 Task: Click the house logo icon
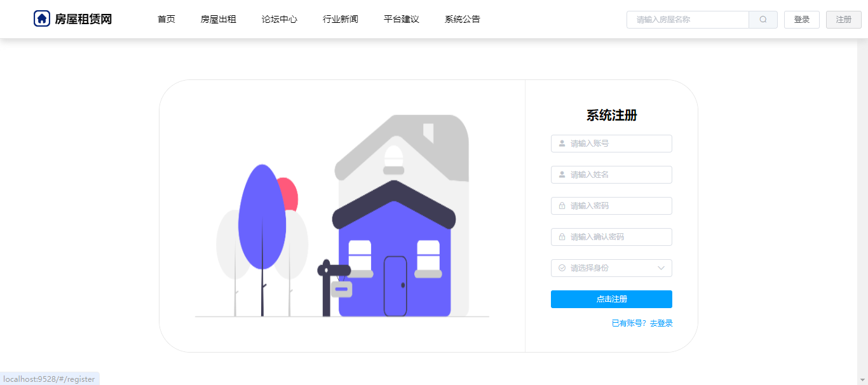click(42, 19)
